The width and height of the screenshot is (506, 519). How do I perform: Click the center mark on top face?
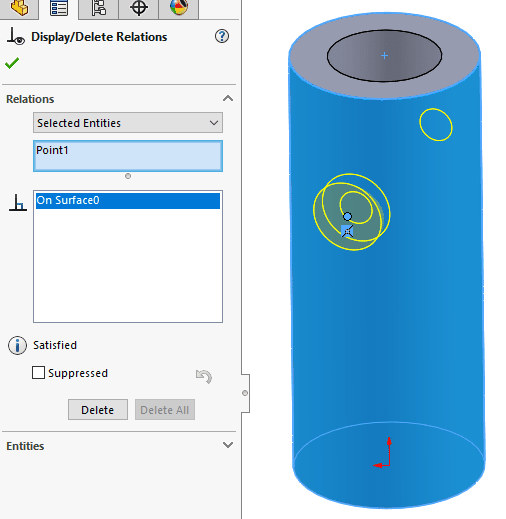(384, 56)
